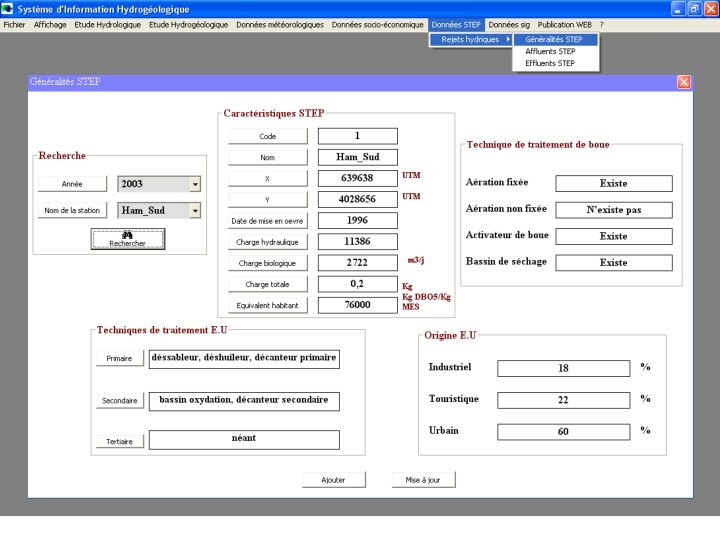Click the Charge hydraulique field 11386
The width and height of the screenshot is (720, 540).
coord(358,242)
